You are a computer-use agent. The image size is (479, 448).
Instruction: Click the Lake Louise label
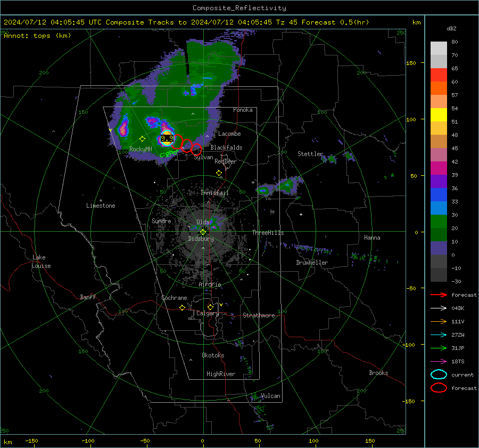41,262
